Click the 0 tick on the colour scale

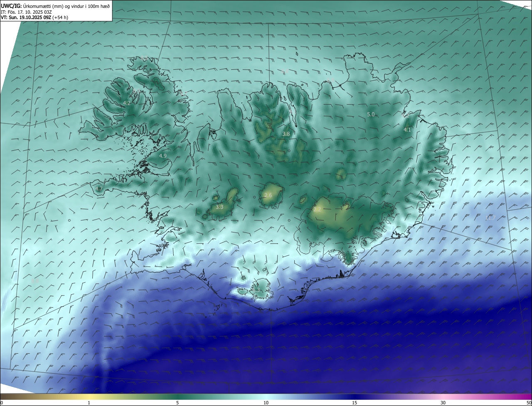click(2, 403)
